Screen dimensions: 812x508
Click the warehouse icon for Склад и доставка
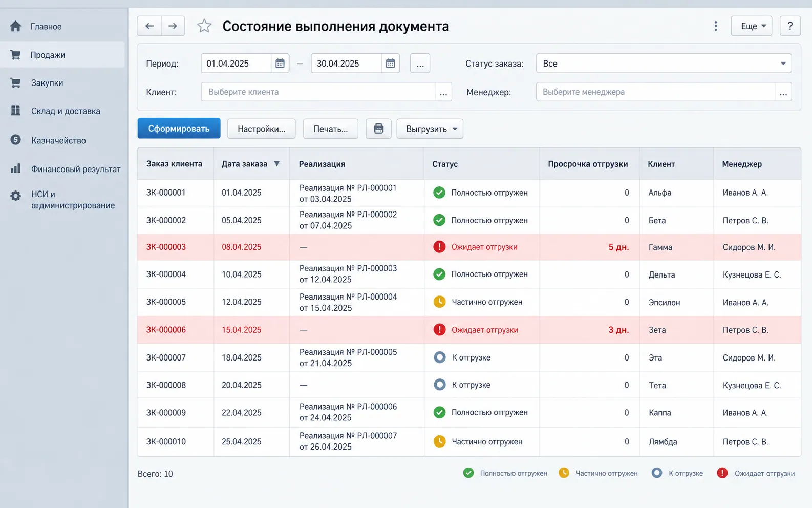pos(16,111)
